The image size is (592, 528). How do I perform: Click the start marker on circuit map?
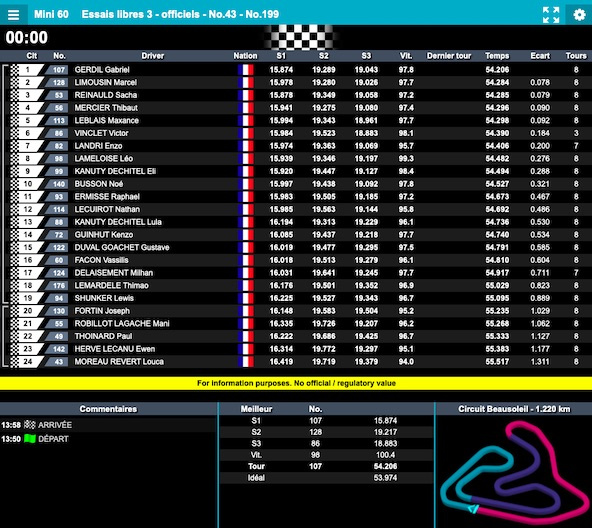point(473,509)
